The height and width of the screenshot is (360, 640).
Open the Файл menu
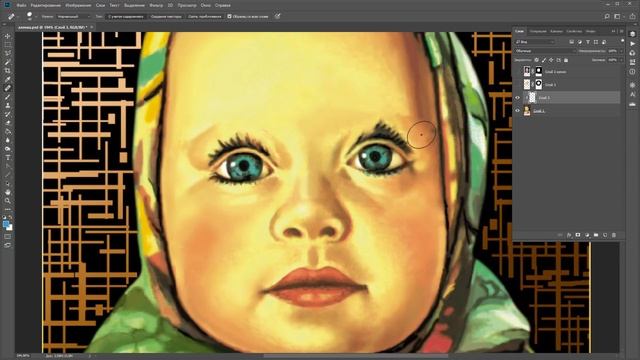(22, 5)
